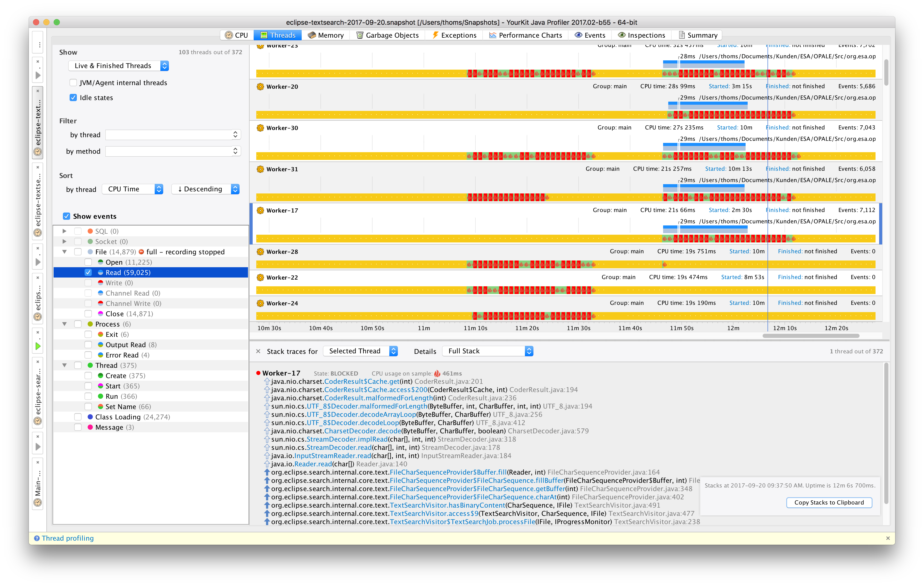Enable JVM/Agent internal threads checkbox
924x586 pixels.
(x=73, y=83)
